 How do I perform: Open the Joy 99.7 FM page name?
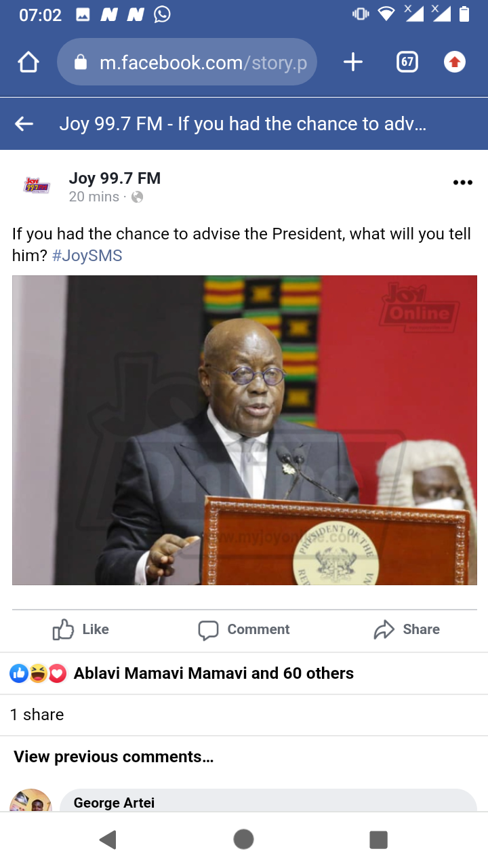115,178
